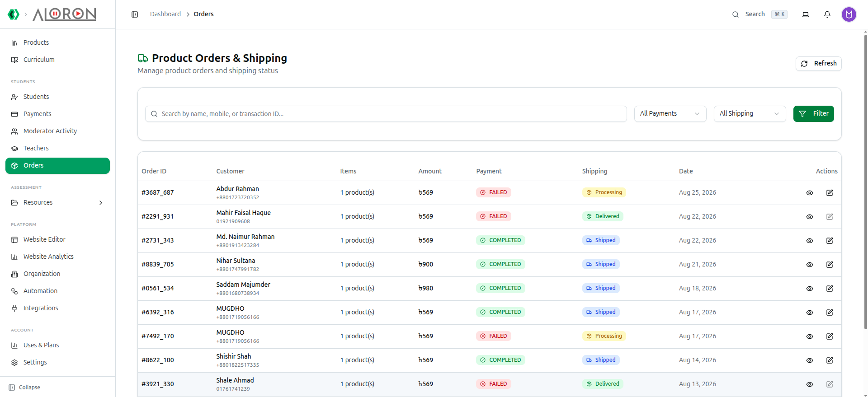Click the order search input field
Image resolution: width=868 pixels, height=397 pixels.
pyautogui.click(x=386, y=114)
